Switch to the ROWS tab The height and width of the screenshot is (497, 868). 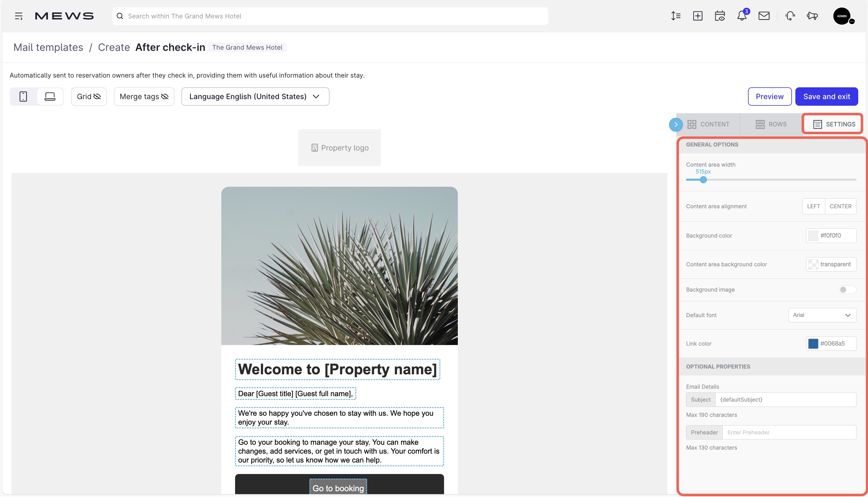coord(771,124)
